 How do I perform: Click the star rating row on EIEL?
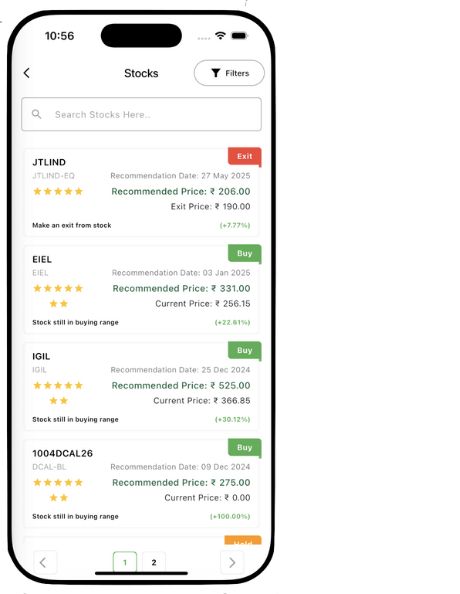(58, 296)
